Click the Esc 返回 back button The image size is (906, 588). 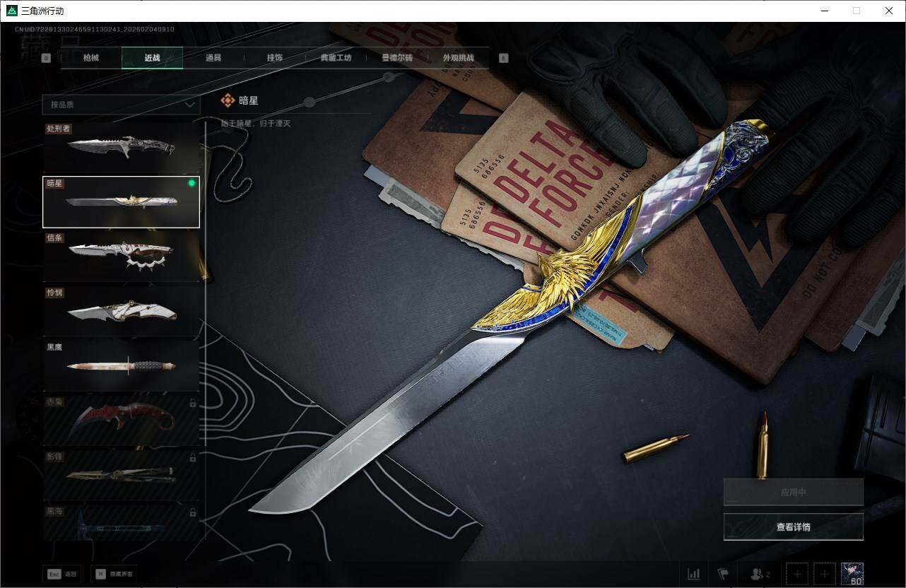click(x=63, y=574)
